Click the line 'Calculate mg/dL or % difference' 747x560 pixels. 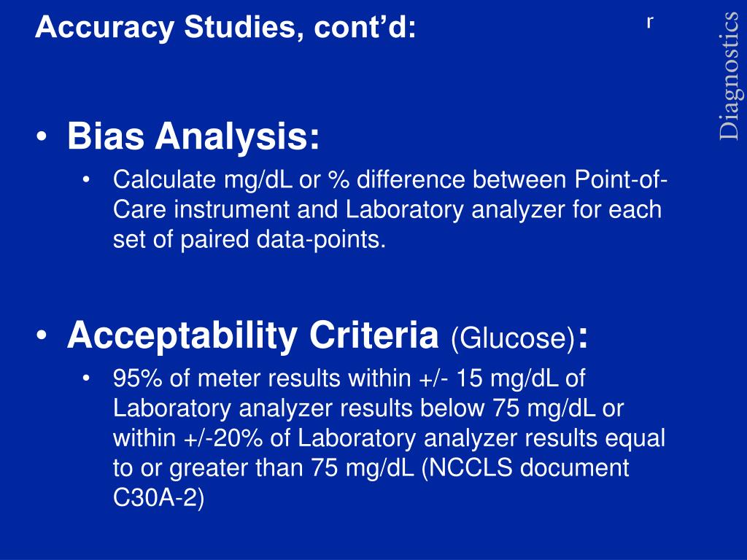391,181
